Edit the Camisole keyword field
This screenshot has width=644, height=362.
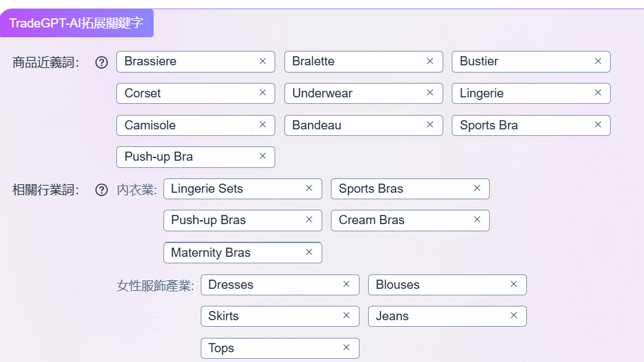195,125
